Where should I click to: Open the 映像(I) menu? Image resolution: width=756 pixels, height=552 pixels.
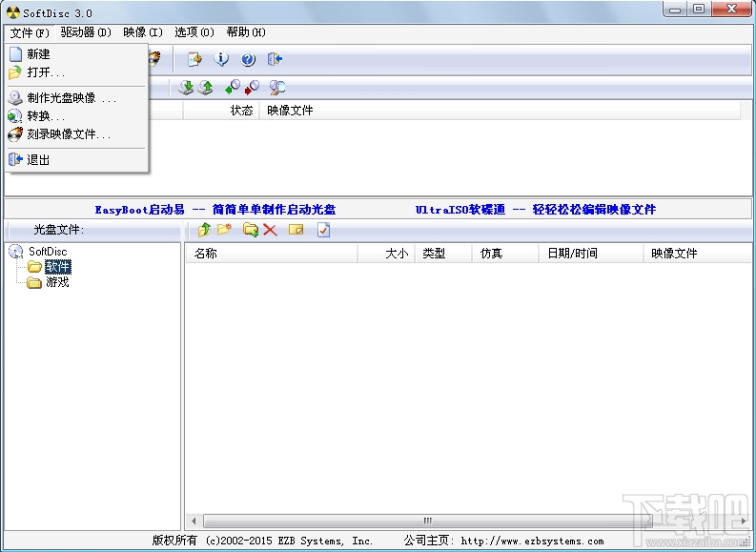[x=143, y=32]
